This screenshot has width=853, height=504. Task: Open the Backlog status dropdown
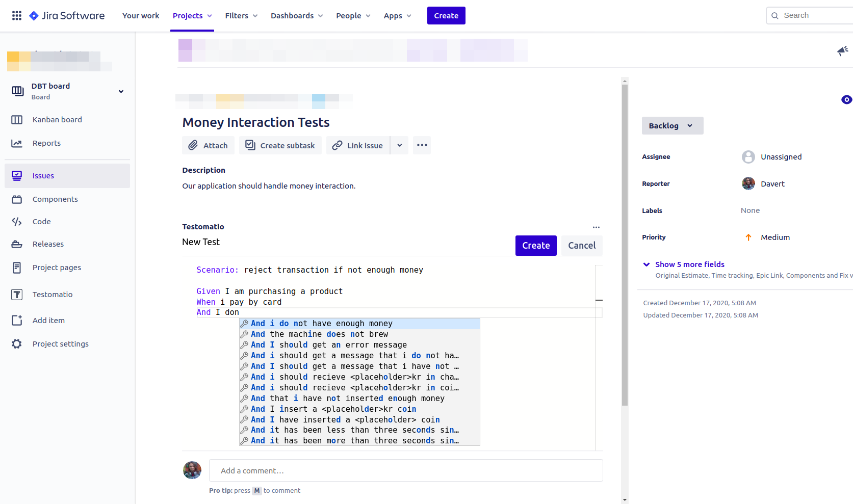[673, 126]
